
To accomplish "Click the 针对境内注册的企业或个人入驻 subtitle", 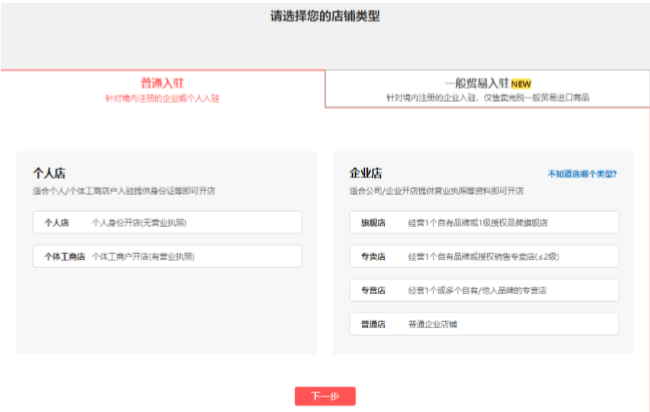I will pyautogui.click(x=162, y=99).
